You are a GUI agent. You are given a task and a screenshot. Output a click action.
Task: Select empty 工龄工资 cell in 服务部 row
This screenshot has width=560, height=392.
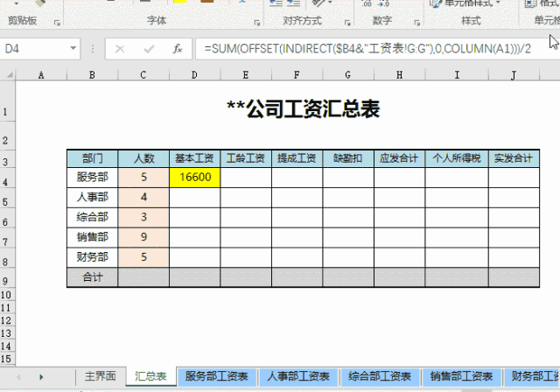click(x=246, y=177)
